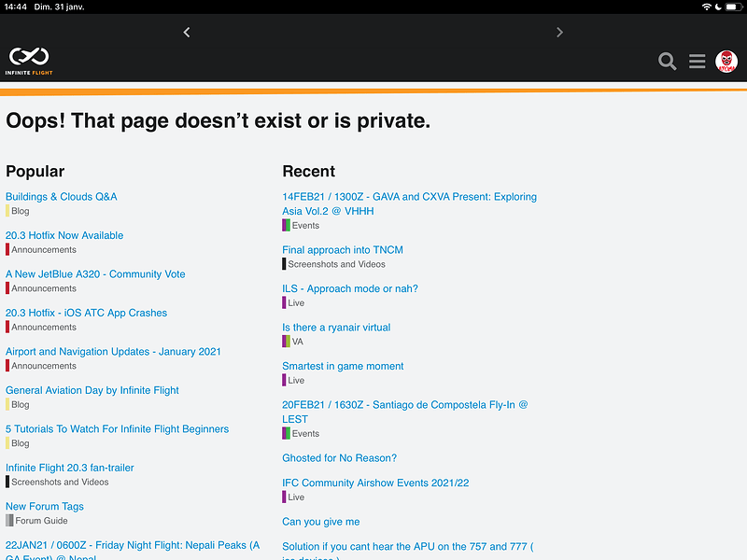The width and height of the screenshot is (747, 560).
Task: Open Ghosted for No Reason? topic
Action: [339, 458]
